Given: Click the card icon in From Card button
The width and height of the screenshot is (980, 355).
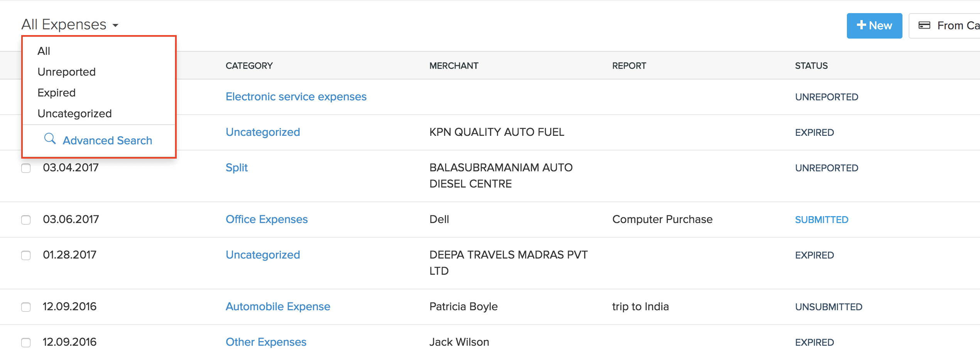Looking at the screenshot, I should pos(924,25).
